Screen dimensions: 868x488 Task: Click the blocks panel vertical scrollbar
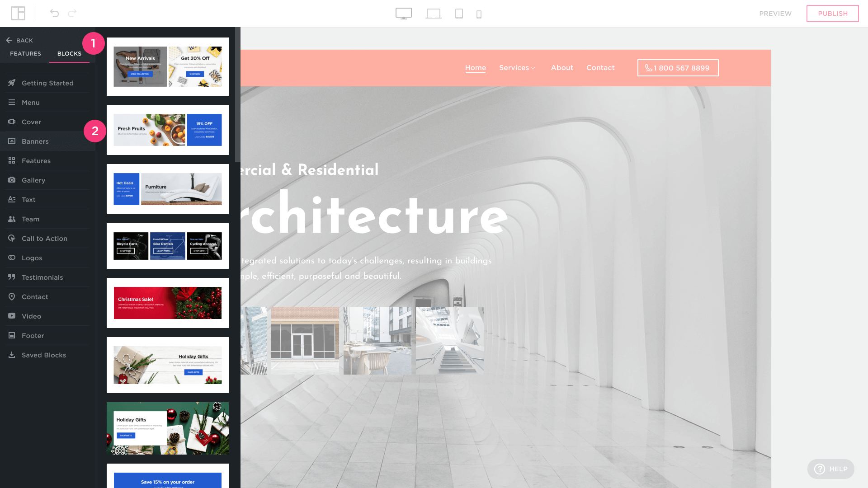pos(237,95)
